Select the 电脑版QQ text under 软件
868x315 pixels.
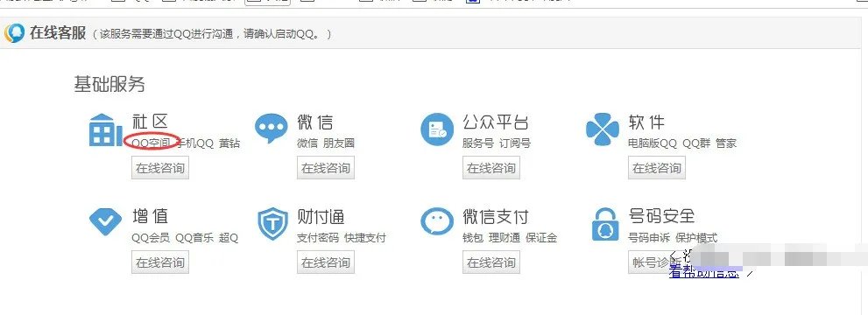pyautogui.click(x=653, y=143)
